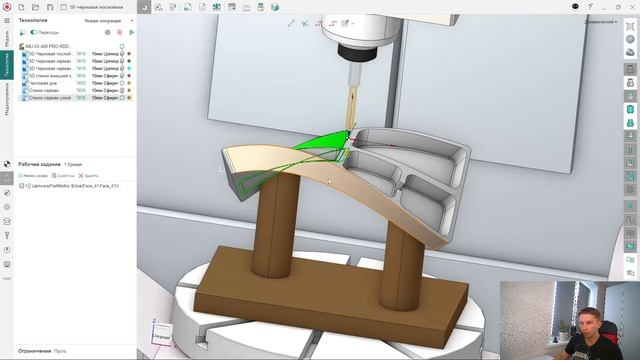This screenshot has height=360, width=640.
Task: Open the hamburger main menu
Action: click(x=7, y=20)
